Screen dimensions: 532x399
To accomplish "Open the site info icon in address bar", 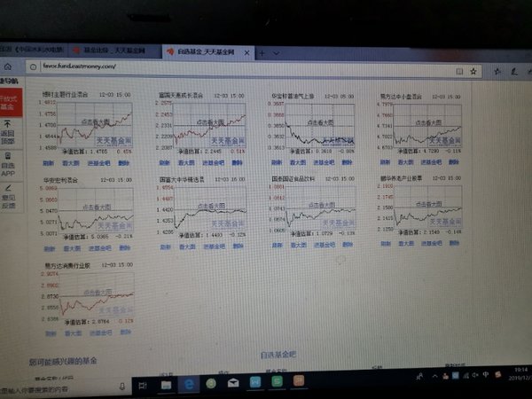I will click(33, 66).
